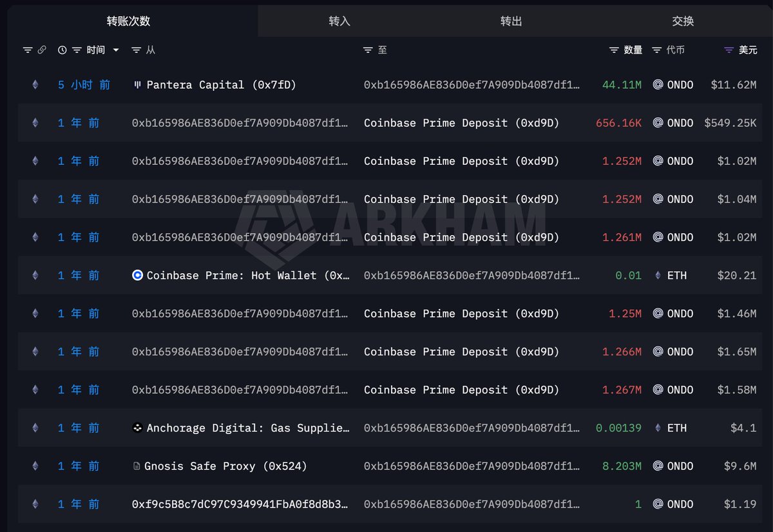Click the Coinbase Prime Hot Wallet logo icon
Image resolution: width=773 pixels, height=532 pixels.
coord(137,275)
